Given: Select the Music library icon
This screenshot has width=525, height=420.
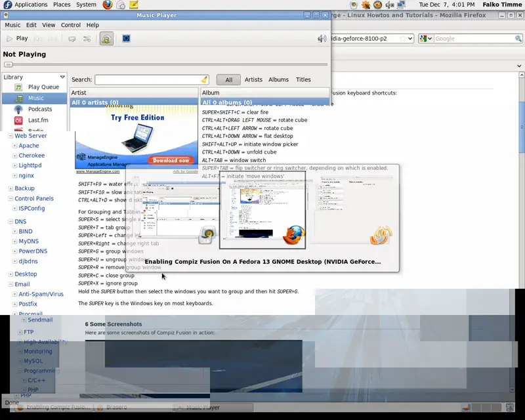Looking at the screenshot, I should [19, 98].
